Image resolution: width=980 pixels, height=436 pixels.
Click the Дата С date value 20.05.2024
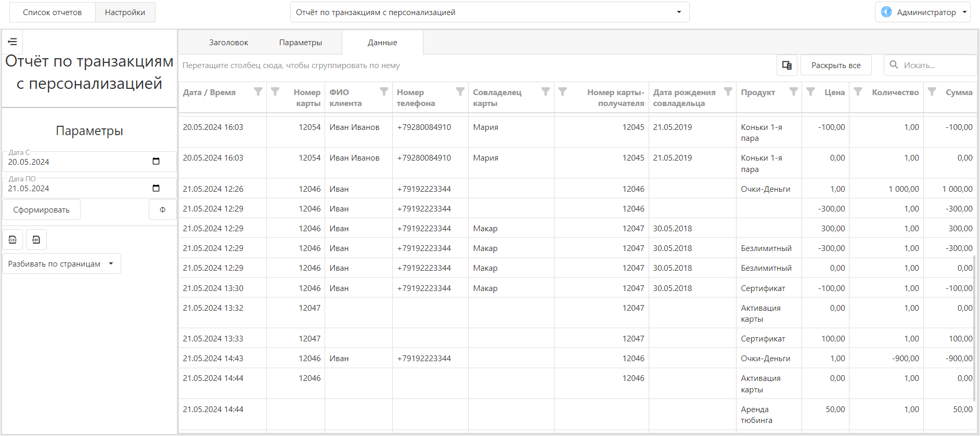29,162
